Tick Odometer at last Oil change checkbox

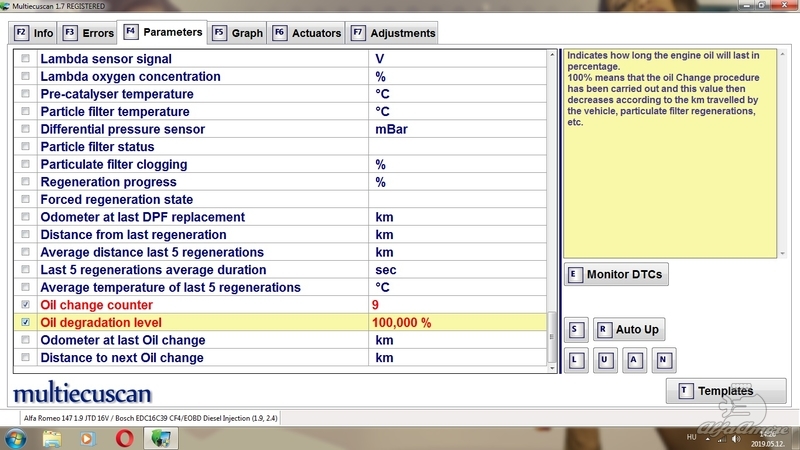click(x=26, y=340)
